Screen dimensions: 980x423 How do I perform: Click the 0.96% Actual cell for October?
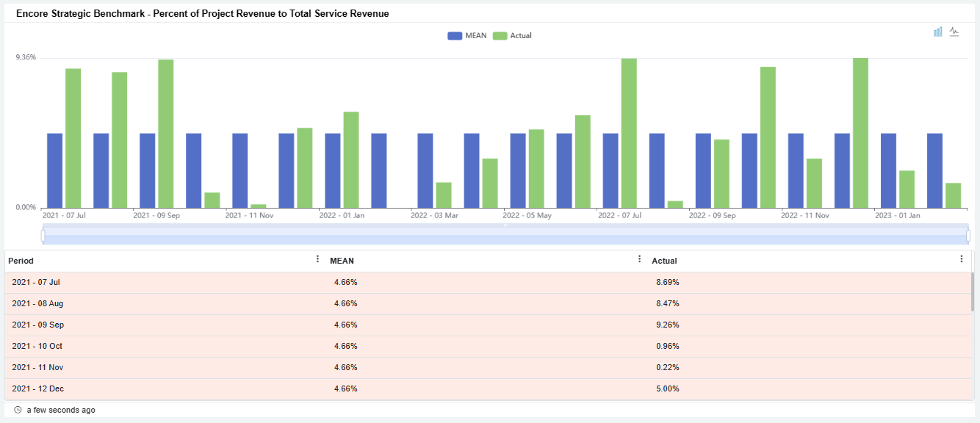point(667,346)
